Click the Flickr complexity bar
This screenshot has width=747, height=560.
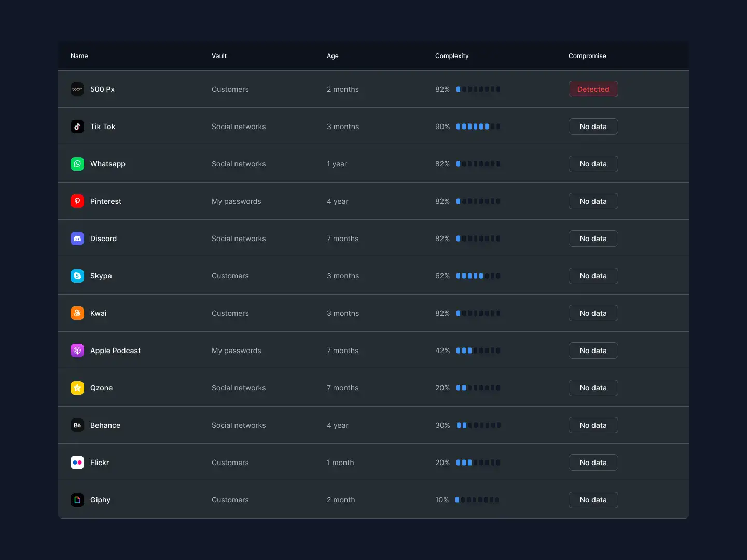(x=478, y=463)
